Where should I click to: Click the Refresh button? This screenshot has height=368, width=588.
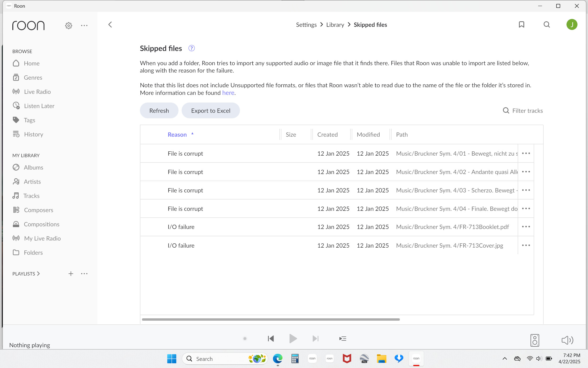[159, 110]
